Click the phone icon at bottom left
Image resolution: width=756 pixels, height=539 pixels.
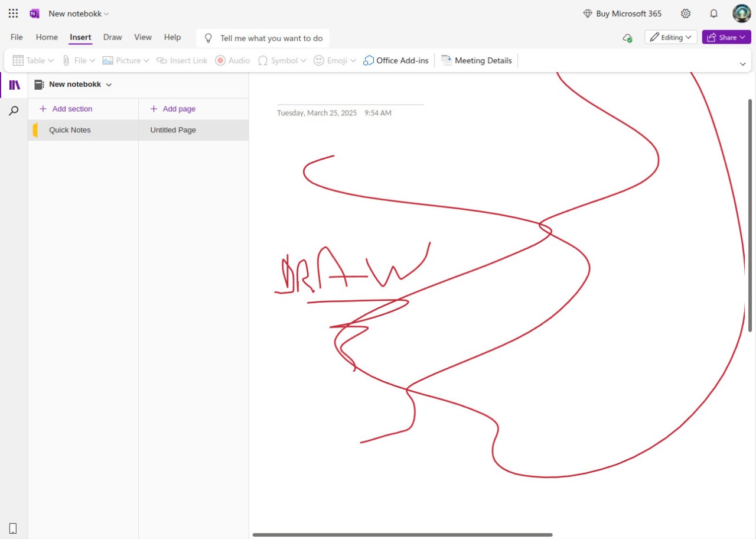[13, 528]
